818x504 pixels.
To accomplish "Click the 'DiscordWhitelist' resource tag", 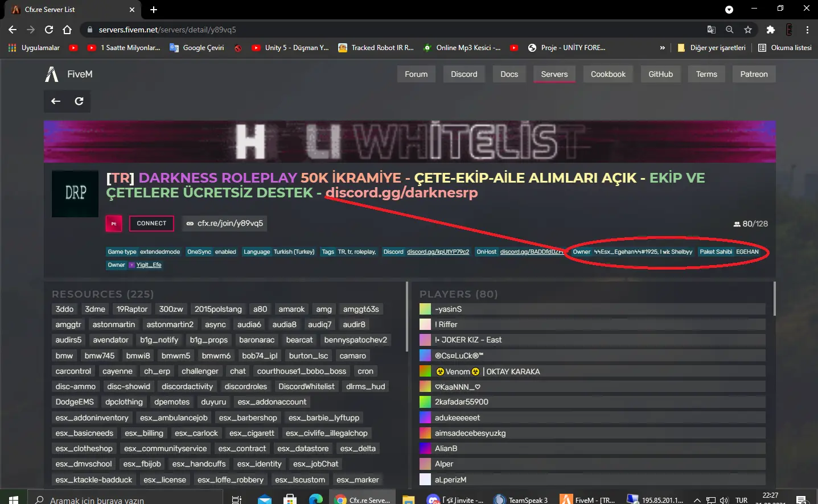I will (306, 386).
